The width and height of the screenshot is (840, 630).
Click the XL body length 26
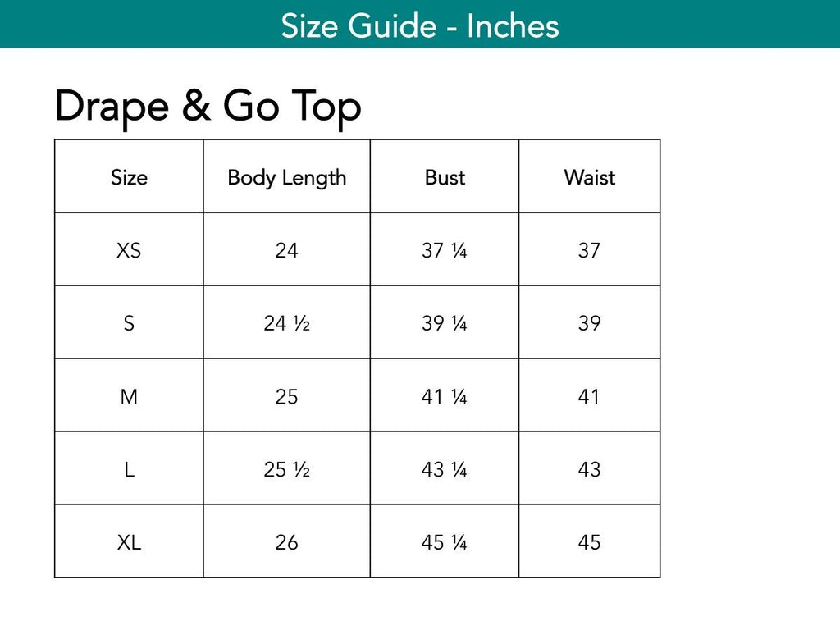point(286,542)
